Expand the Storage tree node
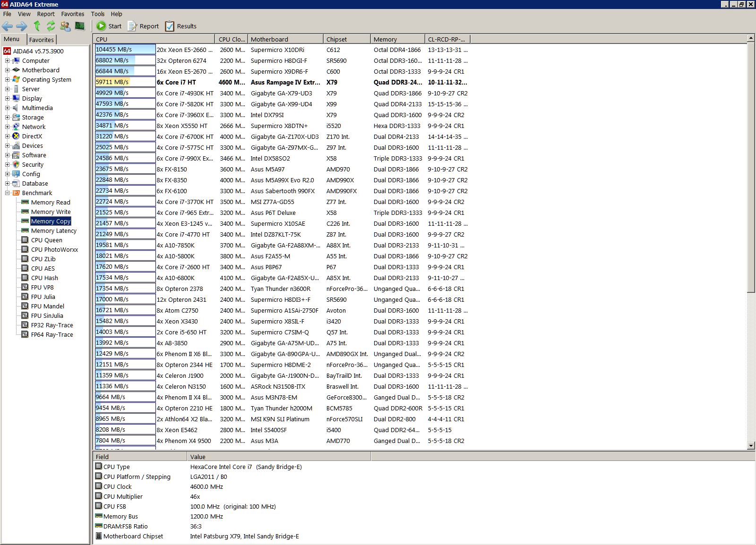The image size is (756, 545). (7, 117)
